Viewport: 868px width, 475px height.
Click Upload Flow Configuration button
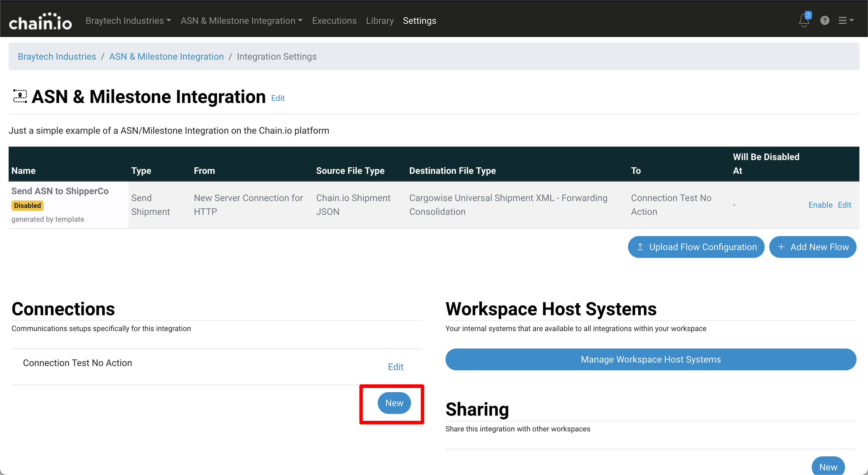coord(696,247)
